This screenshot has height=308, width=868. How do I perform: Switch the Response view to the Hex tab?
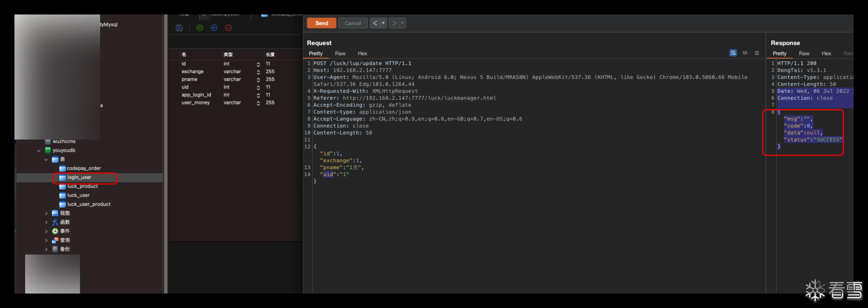[826, 53]
